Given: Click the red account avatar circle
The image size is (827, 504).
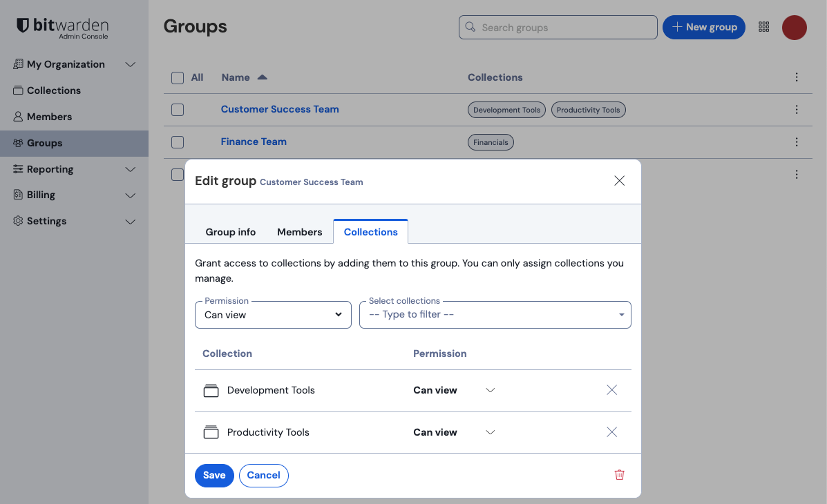Looking at the screenshot, I should click(794, 27).
